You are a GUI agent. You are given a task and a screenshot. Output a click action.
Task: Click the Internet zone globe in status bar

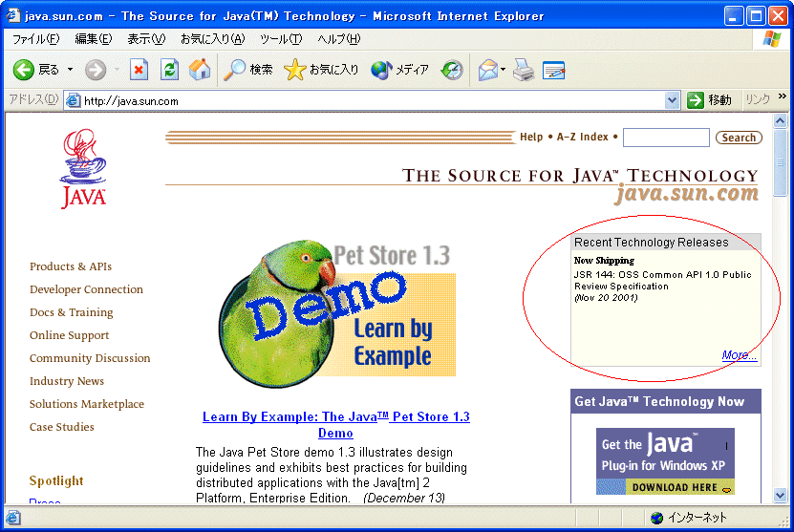(x=656, y=518)
